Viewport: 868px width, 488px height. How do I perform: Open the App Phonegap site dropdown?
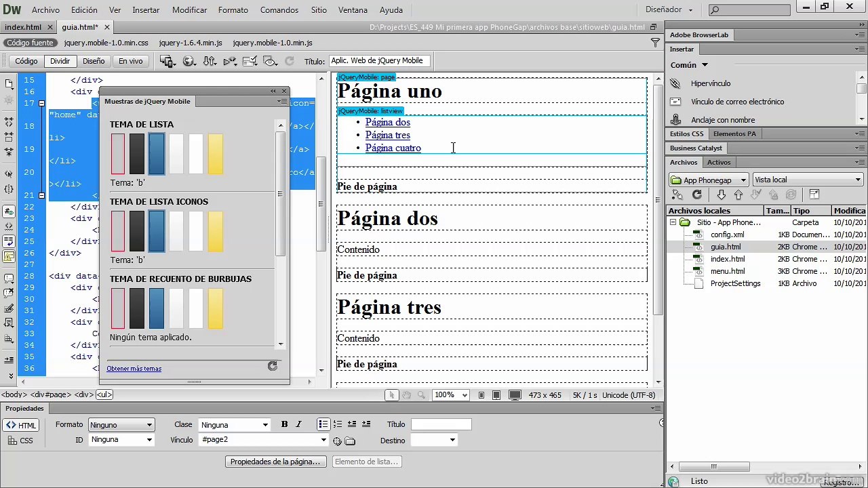pyautogui.click(x=709, y=180)
